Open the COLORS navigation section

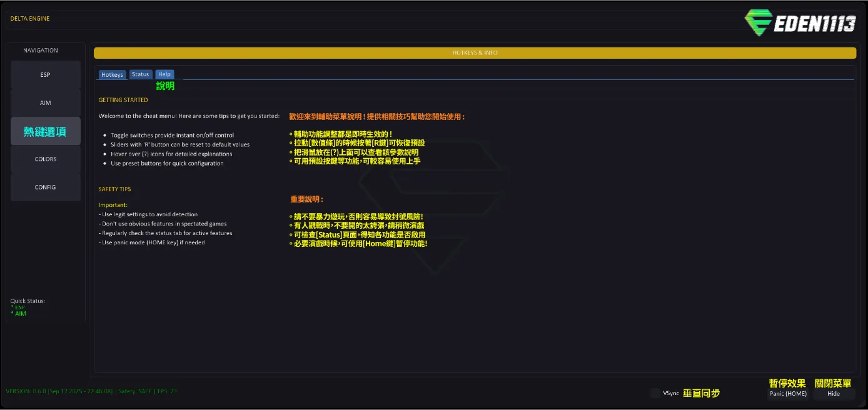[x=46, y=159]
